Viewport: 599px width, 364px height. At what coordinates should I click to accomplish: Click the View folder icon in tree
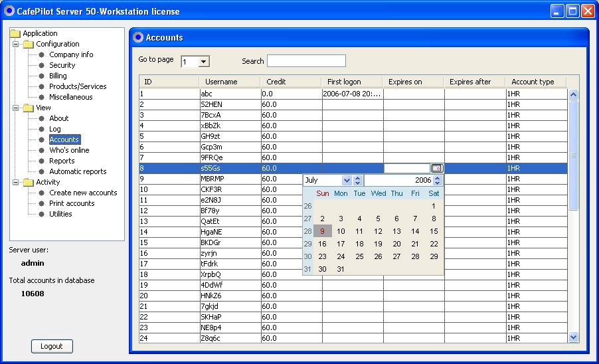click(x=29, y=108)
